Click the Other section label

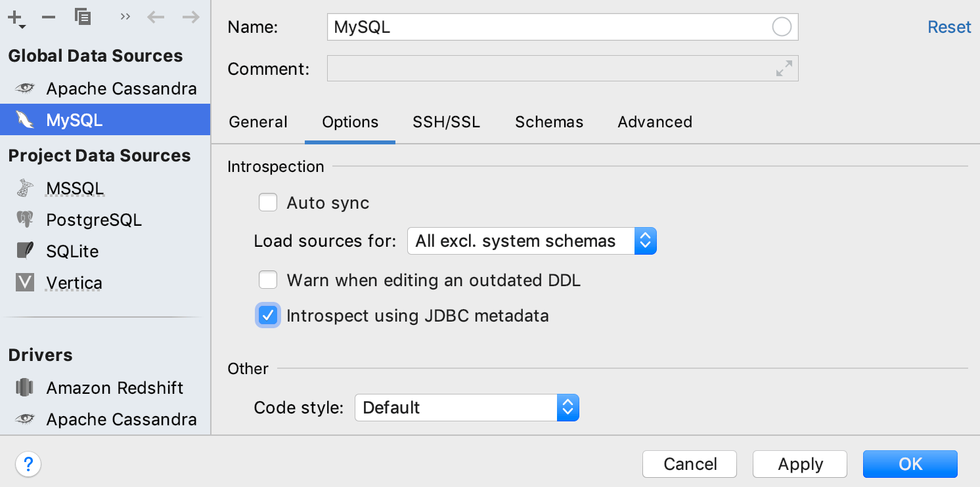[x=248, y=369]
